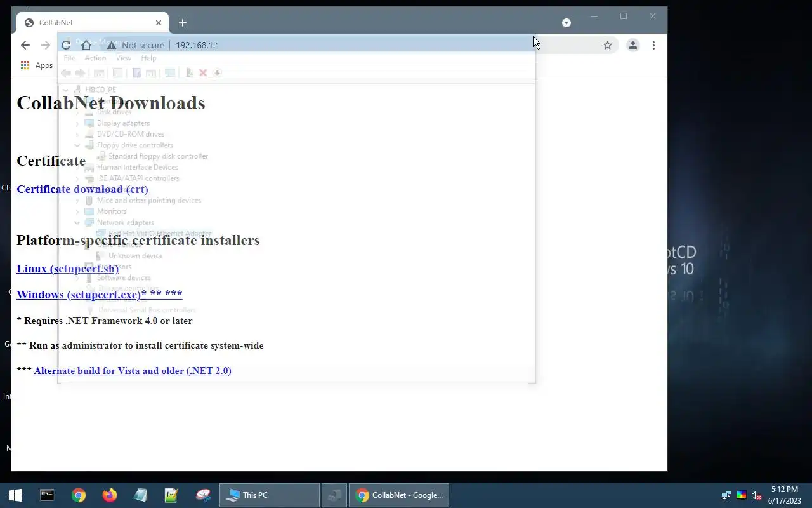Bookmark this page with the star icon
Viewport: 812px width, 508px height.
click(608, 45)
